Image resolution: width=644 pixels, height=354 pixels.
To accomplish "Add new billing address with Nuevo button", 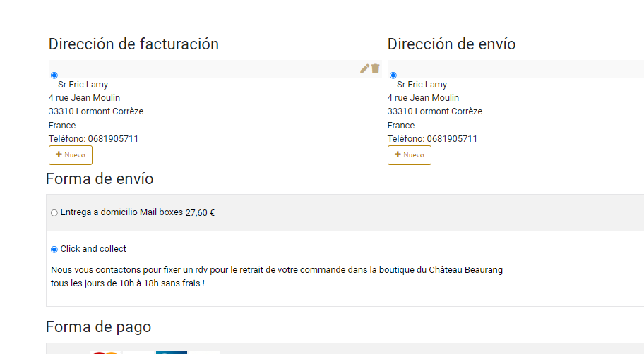I will [71, 155].
